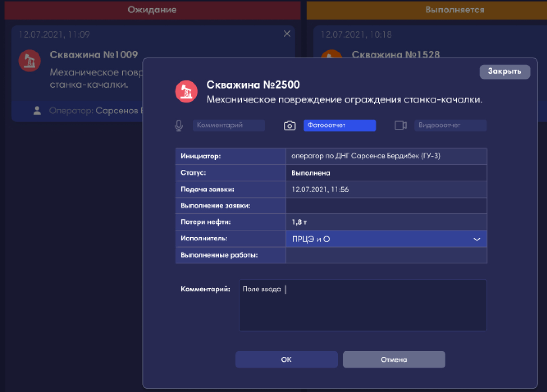Click the empty Выполнение заявки value cell

tap(386, 206)
